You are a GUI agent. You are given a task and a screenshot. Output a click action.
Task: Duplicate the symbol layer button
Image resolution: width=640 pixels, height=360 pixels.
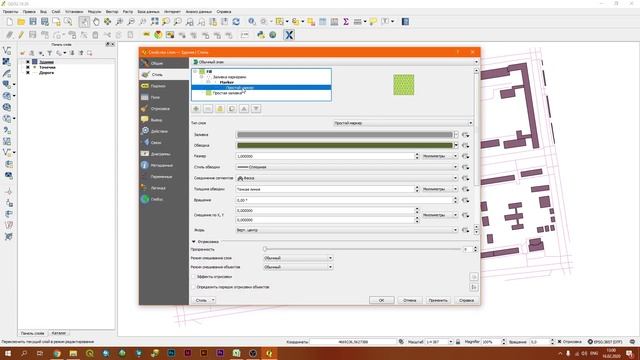[x=232, y=109]
